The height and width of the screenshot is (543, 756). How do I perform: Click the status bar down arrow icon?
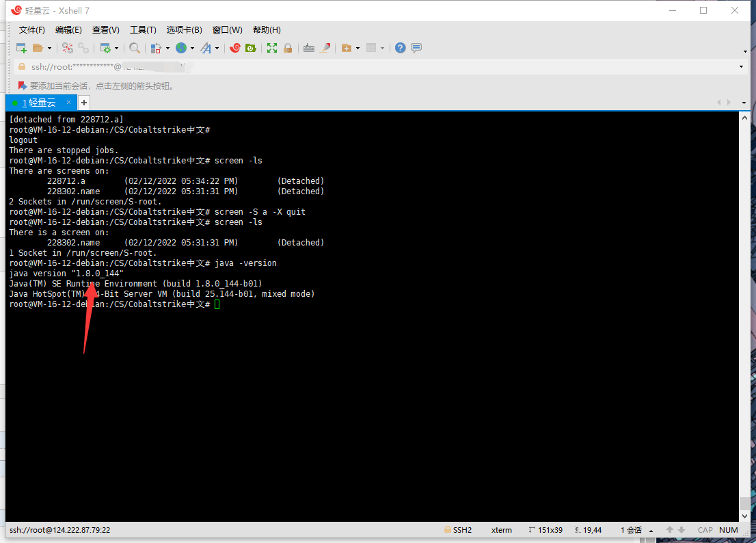click(x=681, y=530)
